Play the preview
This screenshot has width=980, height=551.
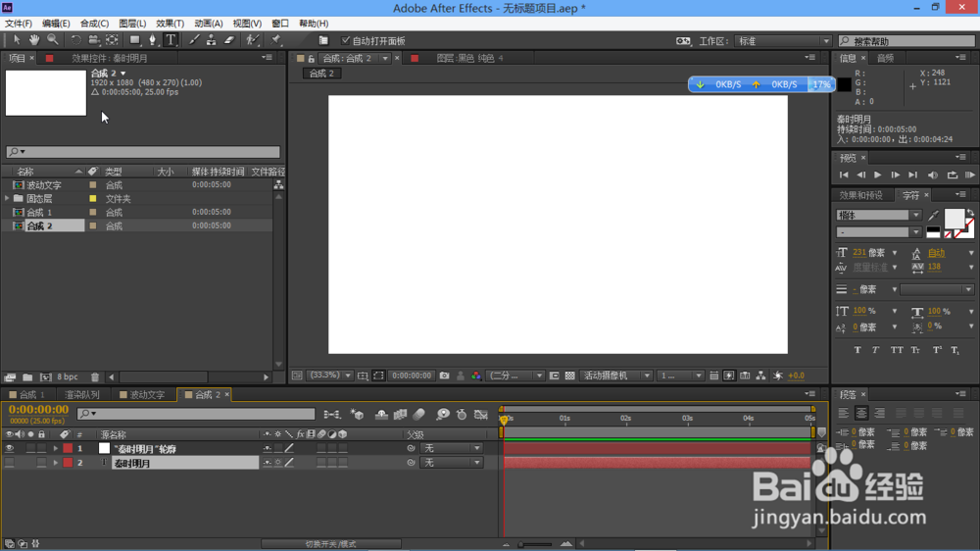[877, 175]
